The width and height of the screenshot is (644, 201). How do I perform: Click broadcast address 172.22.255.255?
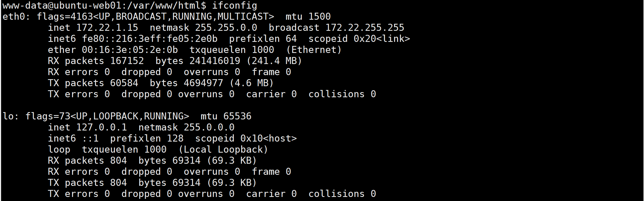(365, 28)
